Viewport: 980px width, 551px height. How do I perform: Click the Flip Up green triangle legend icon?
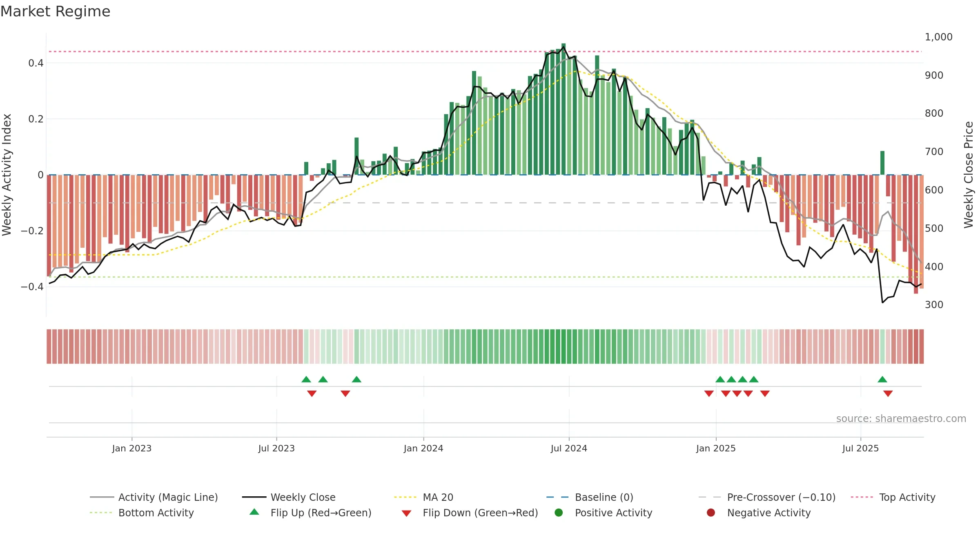coord(254,512)
